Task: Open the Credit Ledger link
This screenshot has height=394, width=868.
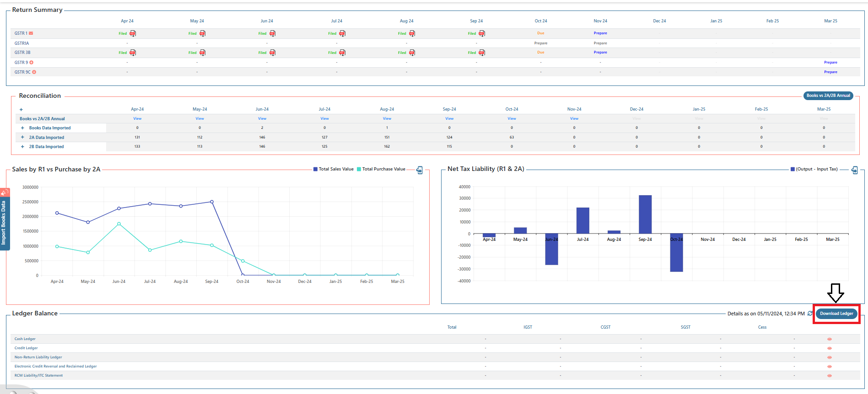Action: [x=26, y=348]
